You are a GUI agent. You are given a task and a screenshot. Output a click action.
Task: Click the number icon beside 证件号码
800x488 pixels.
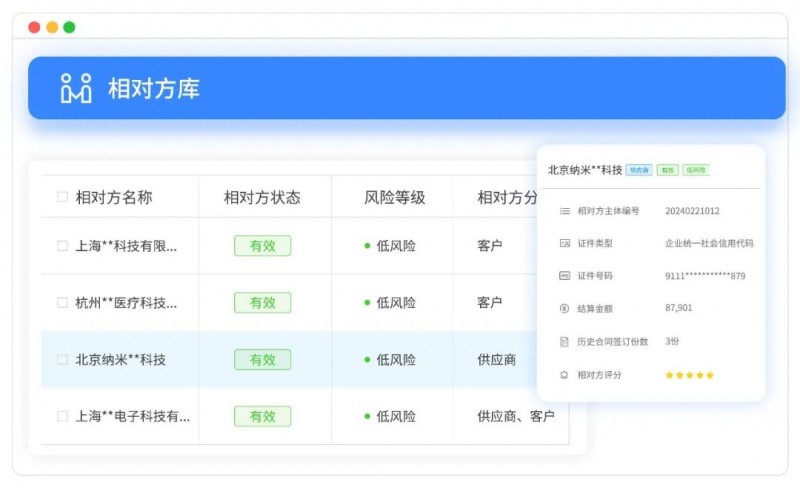pyautogui.click(x=565, y=276)
